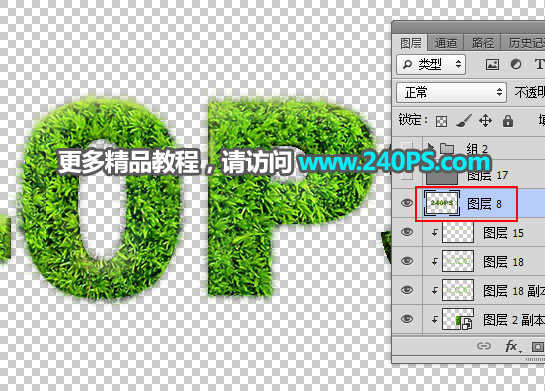Select 图层 2 副本 smart object thumbnail
Screen dimensions: 545x391
pyautogui.click(x=458, y=319)
